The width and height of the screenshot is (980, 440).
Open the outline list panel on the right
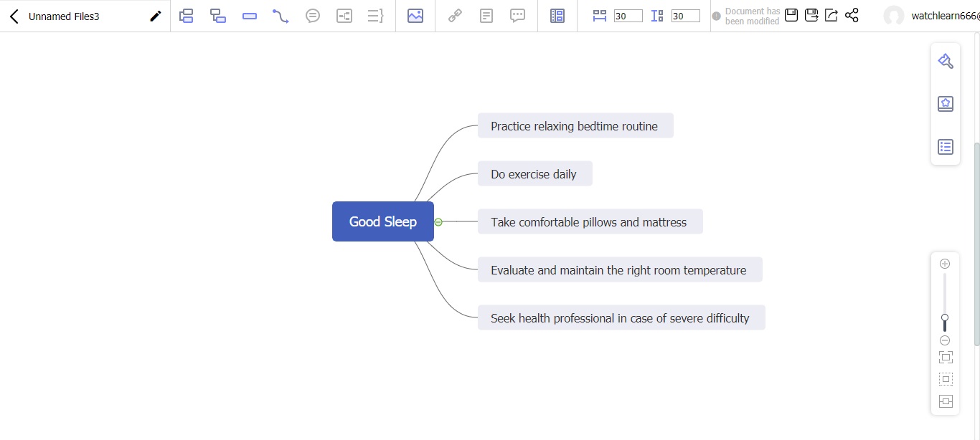946,147
